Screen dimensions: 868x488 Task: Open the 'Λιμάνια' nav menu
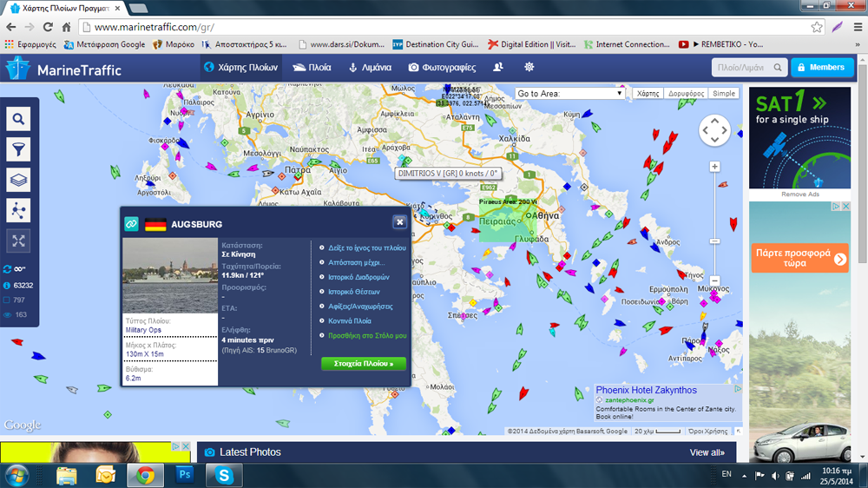pos(369,67)
